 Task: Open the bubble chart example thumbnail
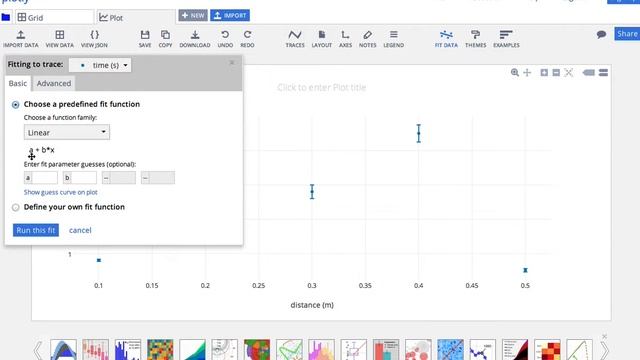418,350
